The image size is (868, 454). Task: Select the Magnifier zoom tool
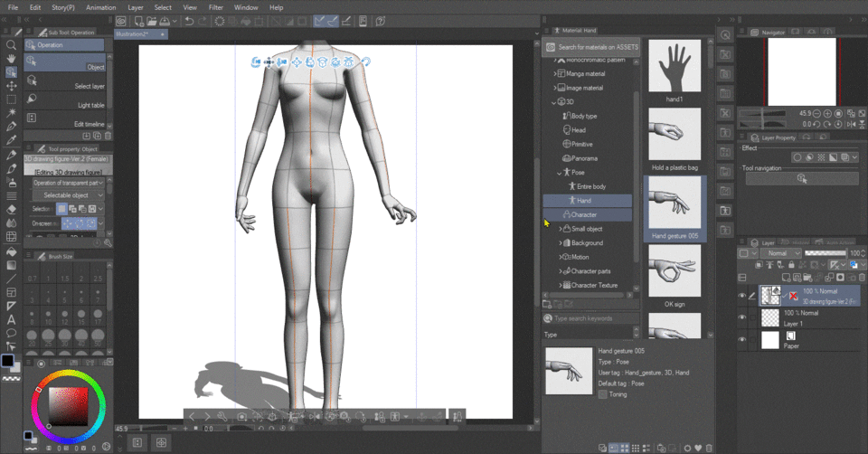point(11,44)
